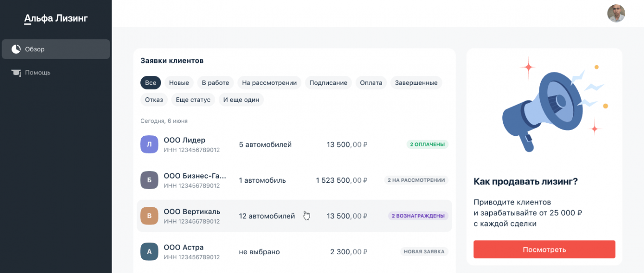The image size is (644, 273).
Task: Filter requests by В работе
Action: point(215,83)
